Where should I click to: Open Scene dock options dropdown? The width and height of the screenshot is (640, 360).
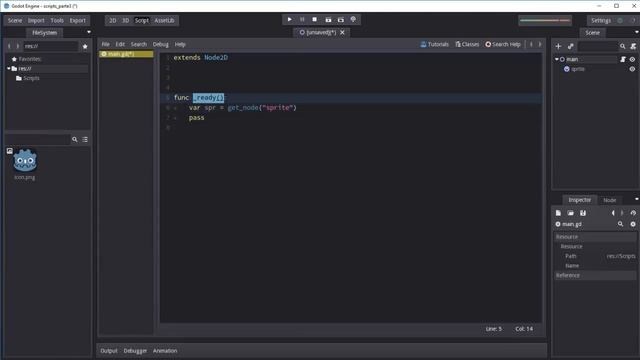coord(637,32)
